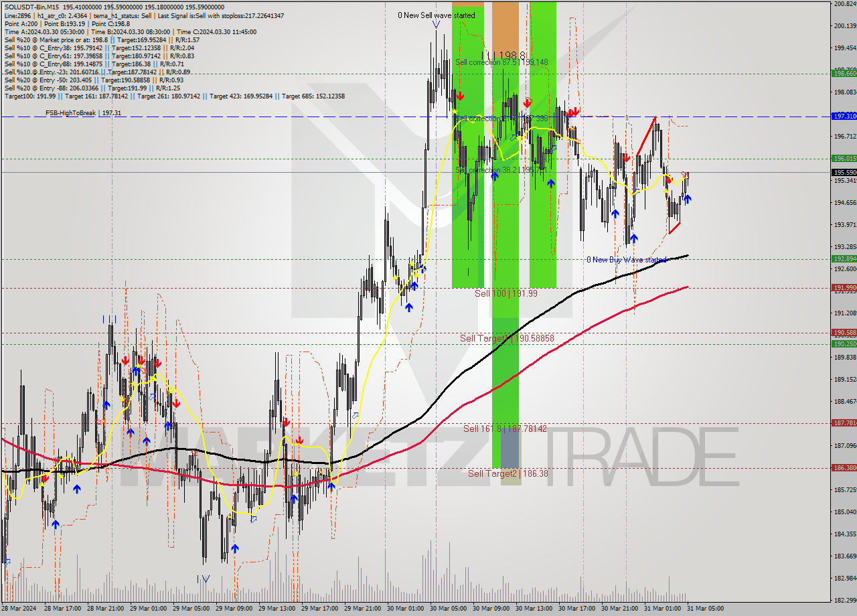
Task: Select the green 192.894 price tag
Action: [844, 258]
